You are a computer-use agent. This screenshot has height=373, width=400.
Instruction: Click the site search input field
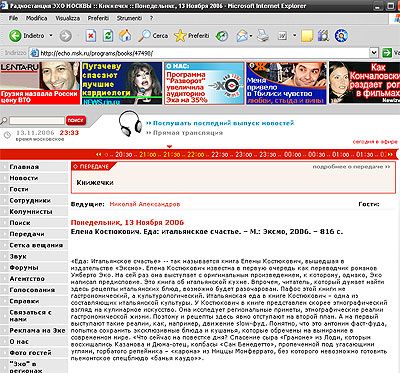click(37, 120)
